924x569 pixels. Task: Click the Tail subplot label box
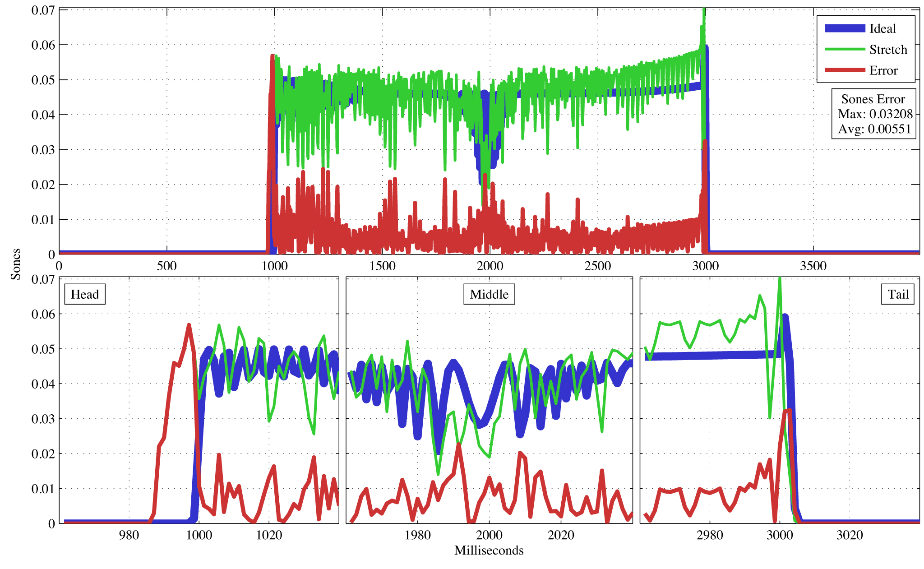898,294
